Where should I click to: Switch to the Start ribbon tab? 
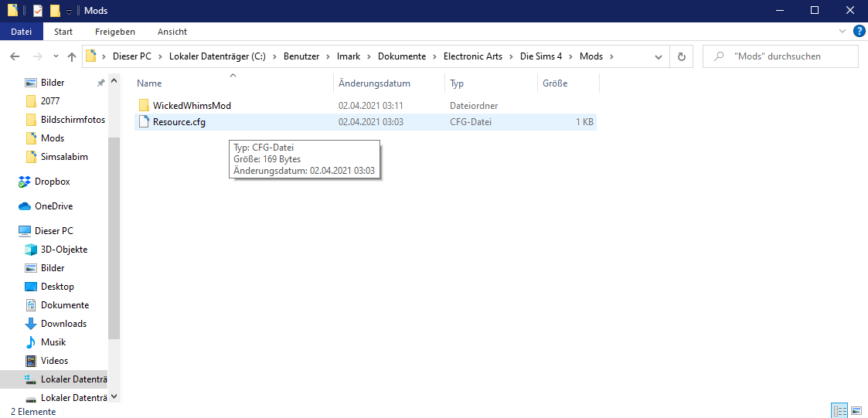click(63, 32)
